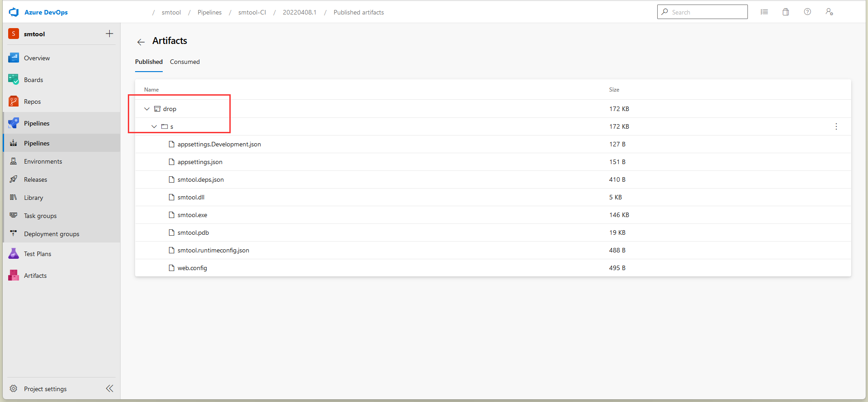This screenshot has height=402, width=868.
Task: Select the smtool.exe file row
Action: [x=192, y=215]
